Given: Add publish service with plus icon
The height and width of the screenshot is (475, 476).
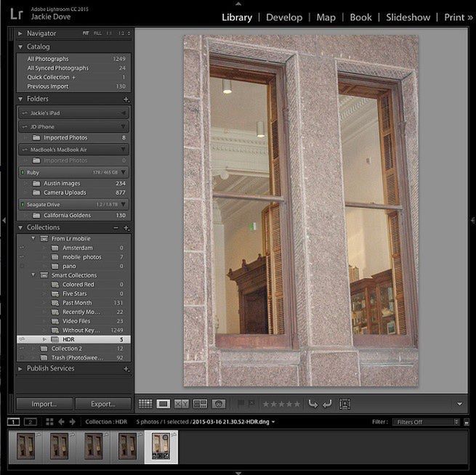Looking at the screenshot, I should tap(126, 369).
